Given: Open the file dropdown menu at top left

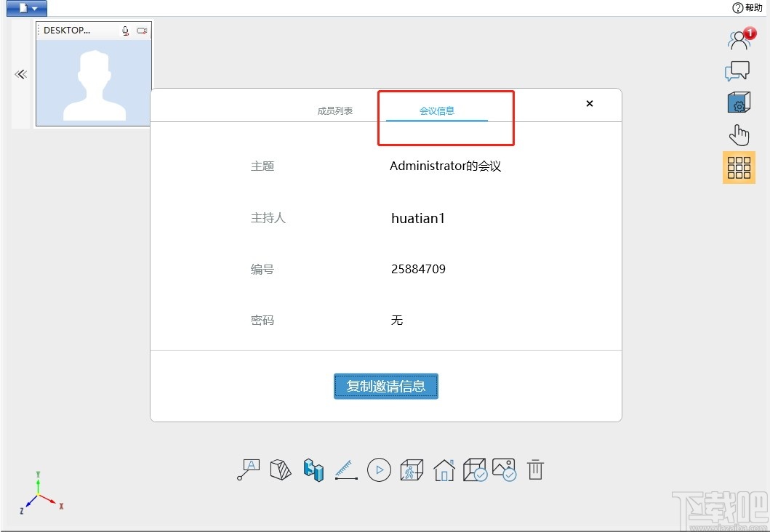Looking at the screenshot, I should click(x=27, y=8).
